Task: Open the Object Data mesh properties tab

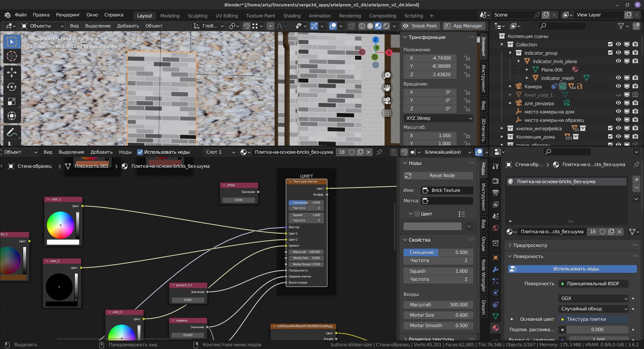Action: click(495, 316)
